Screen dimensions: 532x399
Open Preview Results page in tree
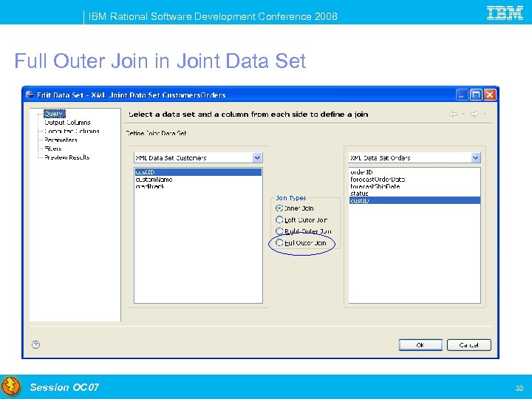(66, 157)
